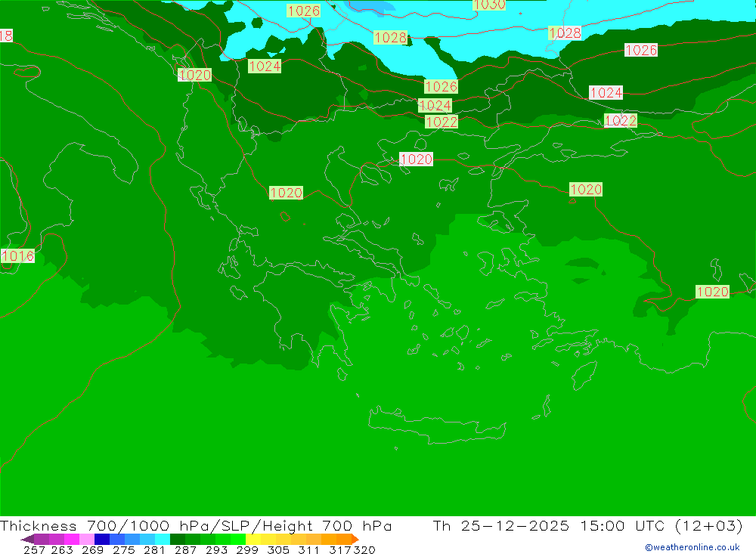Select the bright yellow legend swatch
756x554 pixels.
(x=253, y=539)
